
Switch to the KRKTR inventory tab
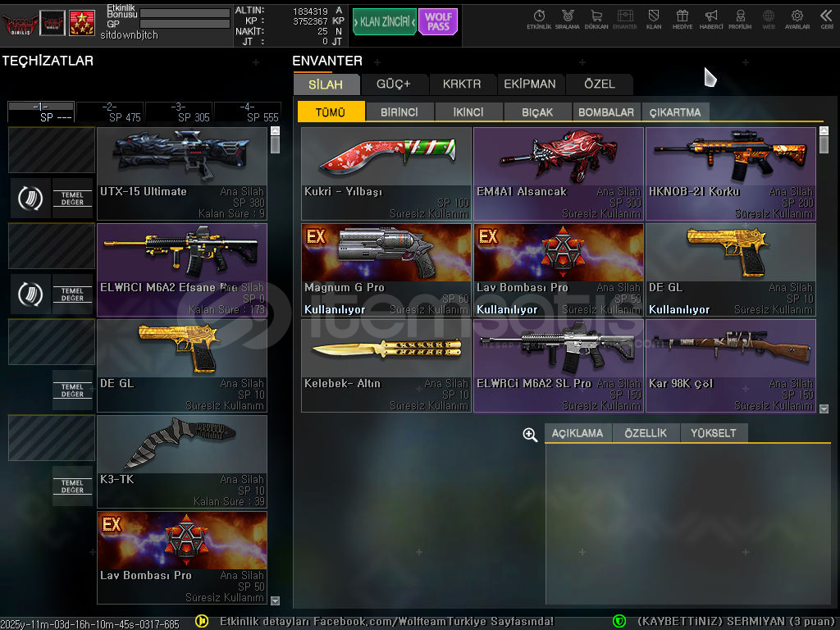pos(462,84)
